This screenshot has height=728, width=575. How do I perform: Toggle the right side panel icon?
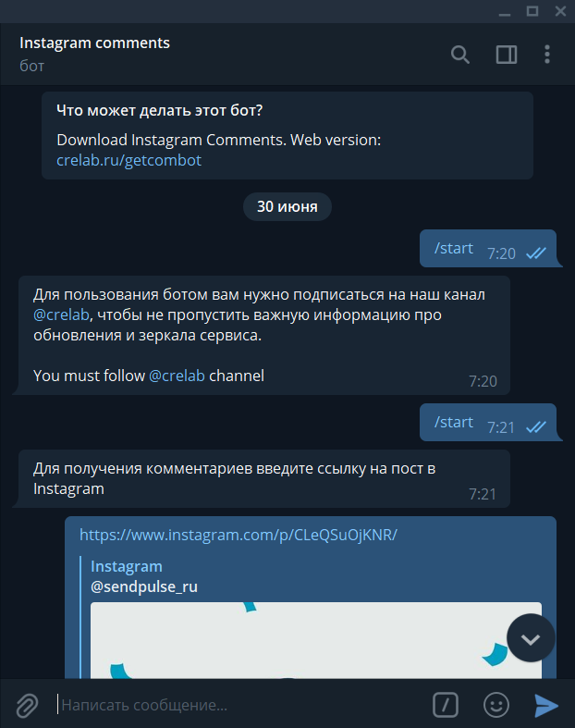click(507, 55)
